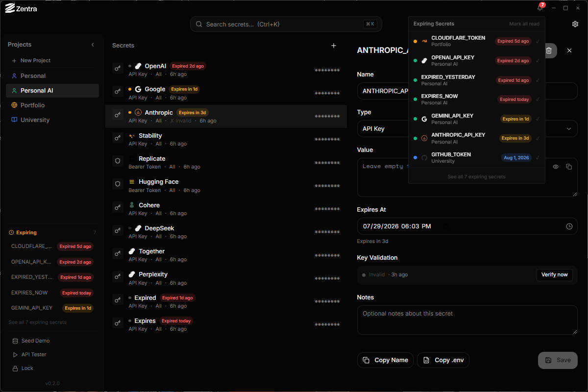Click the Name input field
The width and height of the screenshot is (588, 392).
point(467,91)
